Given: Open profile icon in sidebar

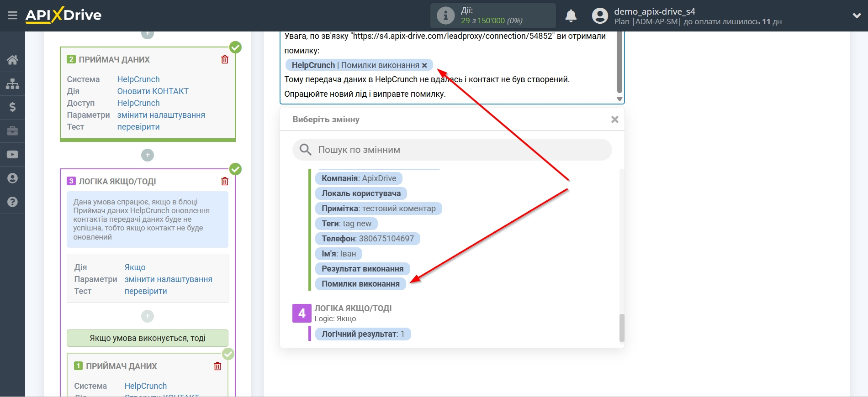Looking at the screenshot, I should tap(12, 178).
